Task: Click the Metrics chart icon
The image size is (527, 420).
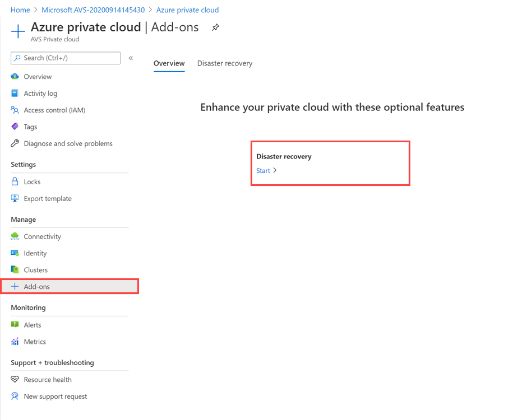Action: 15,342
